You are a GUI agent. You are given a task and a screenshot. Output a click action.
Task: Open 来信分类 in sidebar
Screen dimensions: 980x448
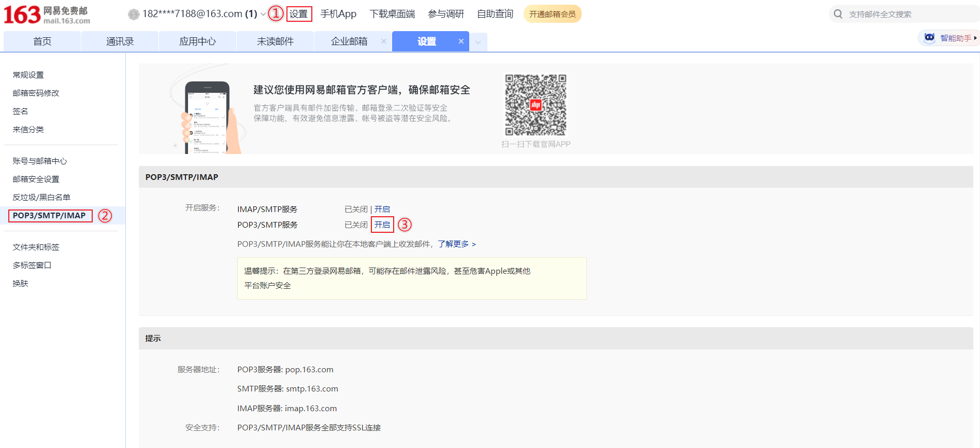pos(28,130)
